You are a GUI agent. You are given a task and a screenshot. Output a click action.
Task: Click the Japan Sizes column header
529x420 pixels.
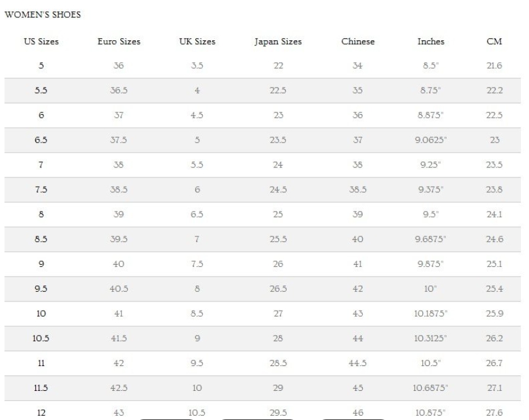coord(278,42)
